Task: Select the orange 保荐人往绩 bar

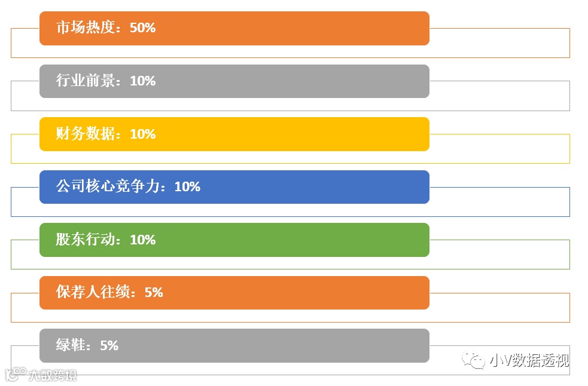Action: click(x=234, y=293)
